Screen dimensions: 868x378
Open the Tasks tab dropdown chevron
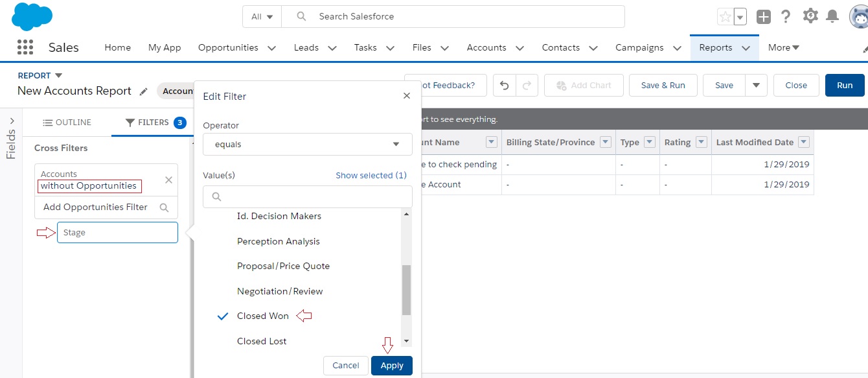(x=390, y=48)
